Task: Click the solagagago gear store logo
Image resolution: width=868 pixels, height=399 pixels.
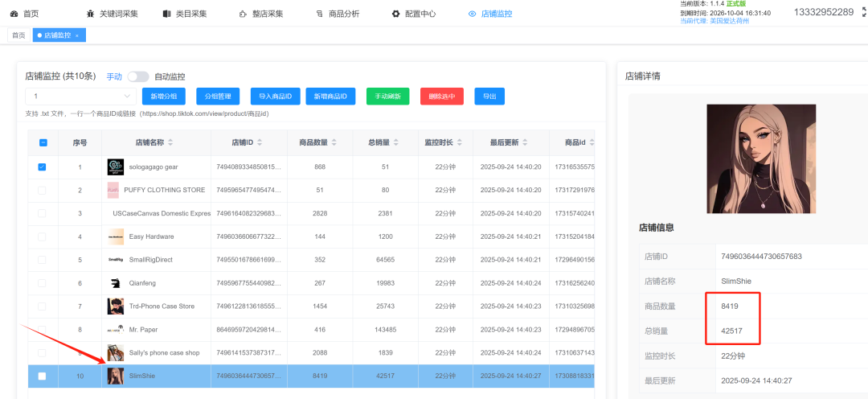Action: [116, 167]
